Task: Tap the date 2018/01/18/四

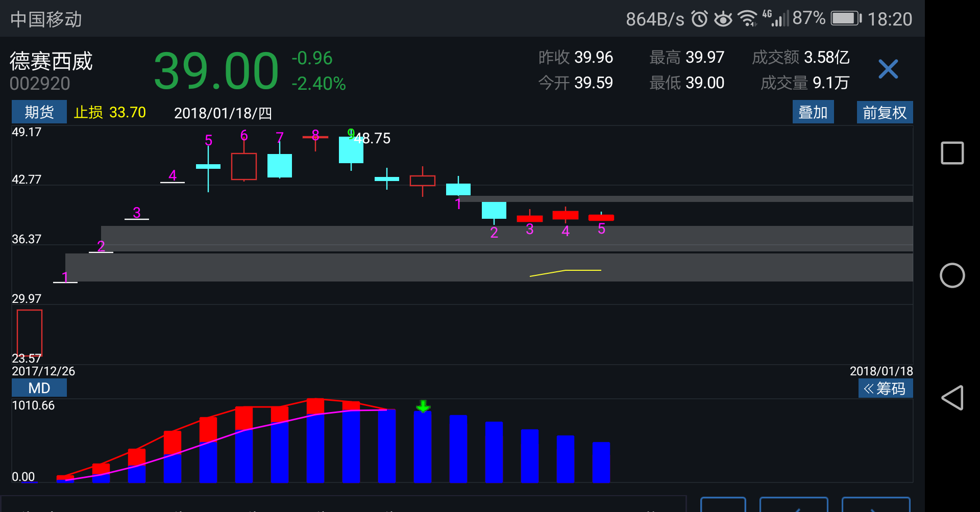Action: 223,113
